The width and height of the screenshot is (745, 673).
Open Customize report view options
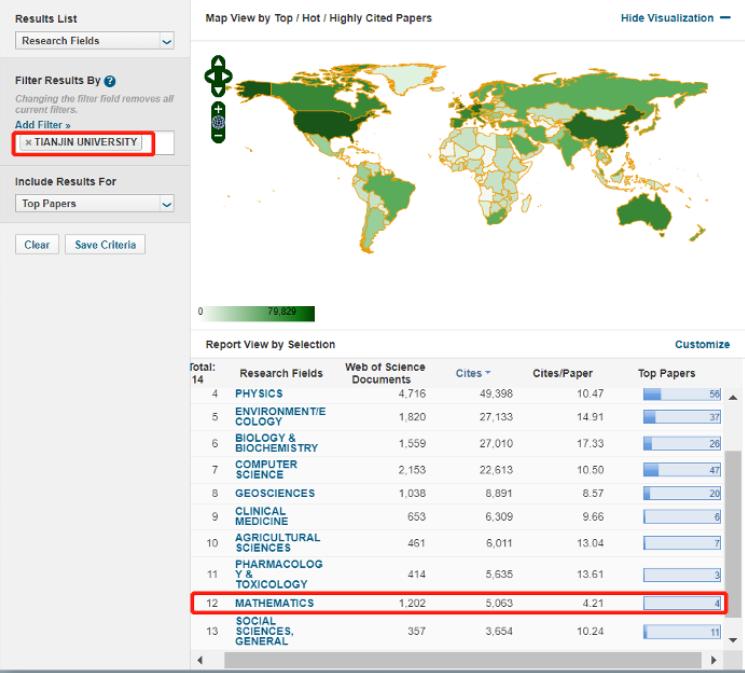pyautogui.click(x=702, y=345)
